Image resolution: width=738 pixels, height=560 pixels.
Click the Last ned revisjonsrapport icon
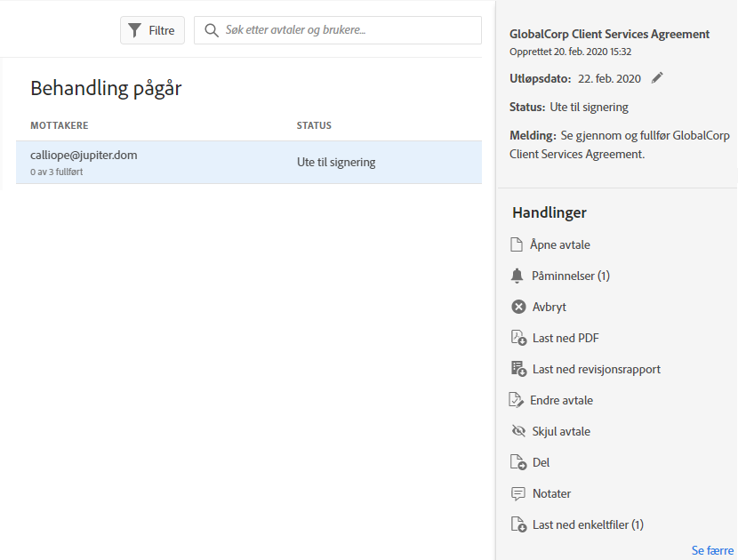tap(518, 369)
